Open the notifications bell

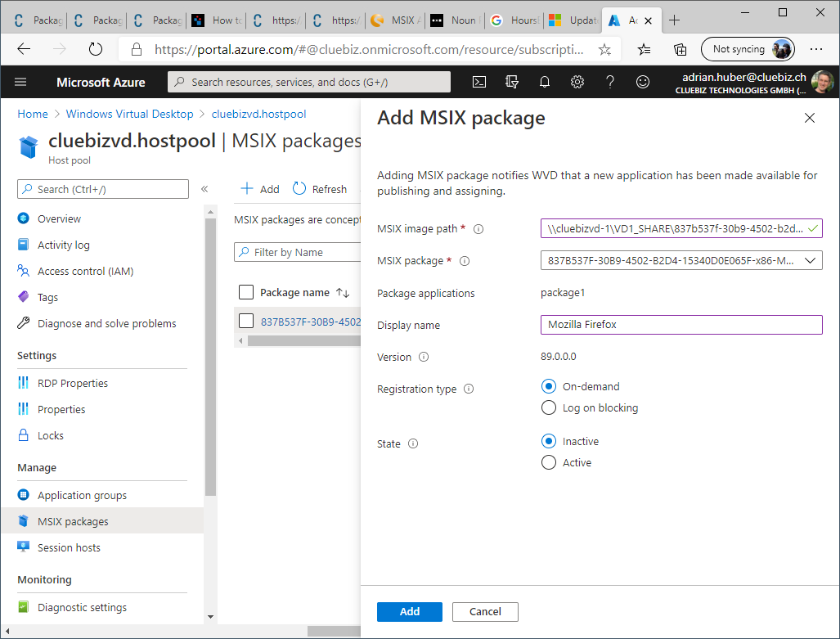coord(544,82)
